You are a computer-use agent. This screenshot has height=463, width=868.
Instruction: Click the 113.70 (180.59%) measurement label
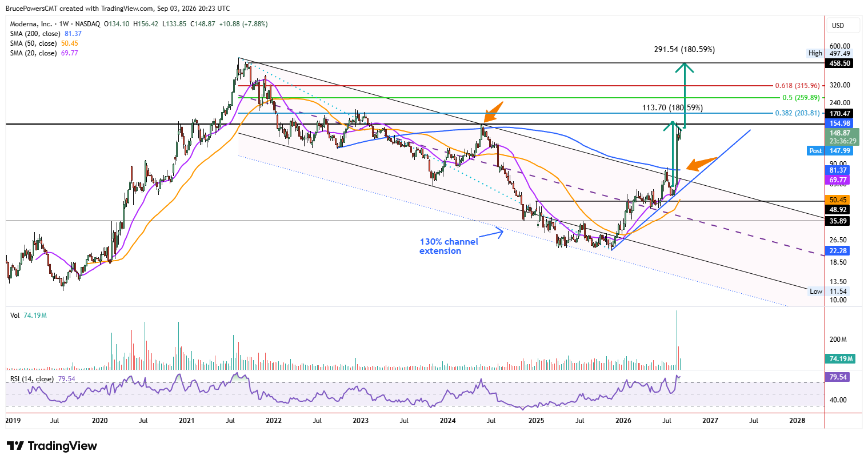click(x=672, y=107)
